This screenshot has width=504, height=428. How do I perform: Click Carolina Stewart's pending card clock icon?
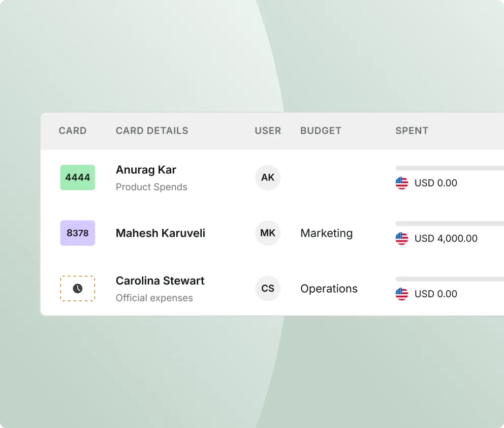point(77,288)
